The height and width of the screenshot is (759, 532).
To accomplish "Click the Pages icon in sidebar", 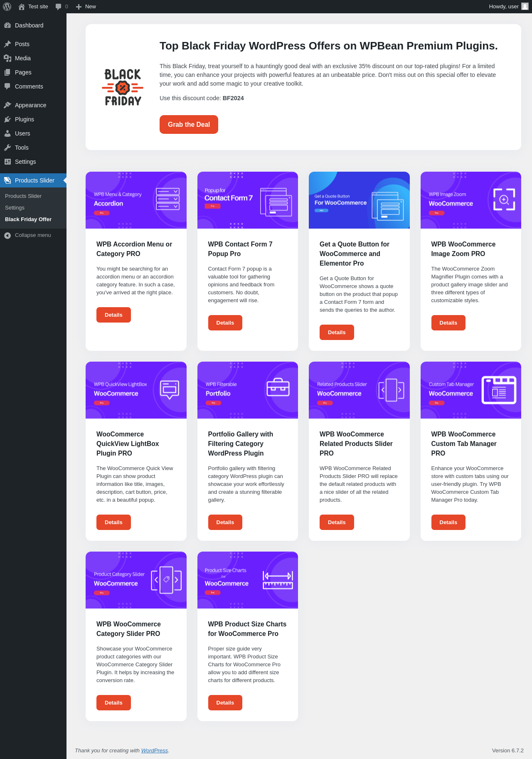I will pos(7,72).
